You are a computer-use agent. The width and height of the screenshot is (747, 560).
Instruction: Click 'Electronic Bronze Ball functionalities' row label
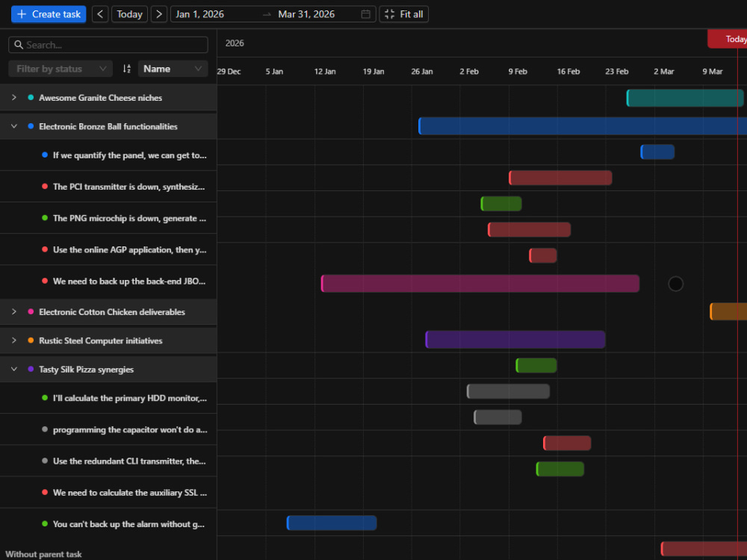click(108, 126)
